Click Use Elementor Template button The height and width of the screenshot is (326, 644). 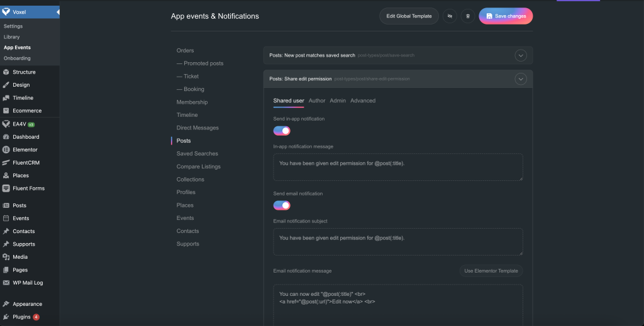tap(491, 271)
